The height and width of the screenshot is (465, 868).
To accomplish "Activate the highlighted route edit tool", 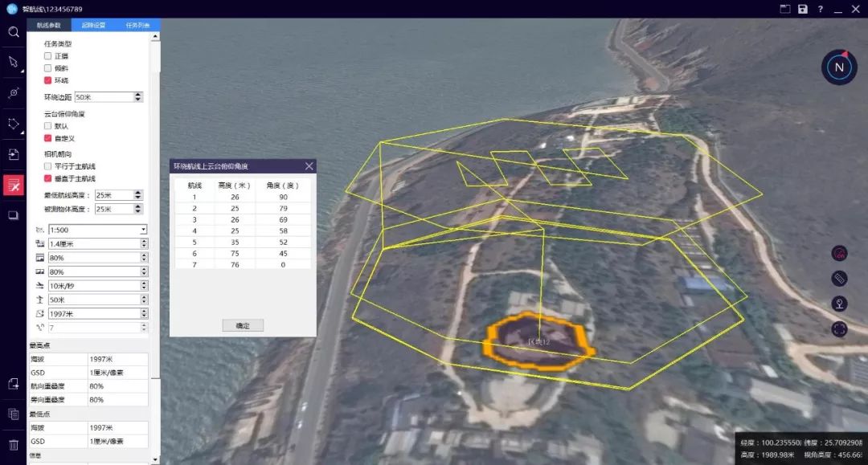I will (x=13, y=186).
